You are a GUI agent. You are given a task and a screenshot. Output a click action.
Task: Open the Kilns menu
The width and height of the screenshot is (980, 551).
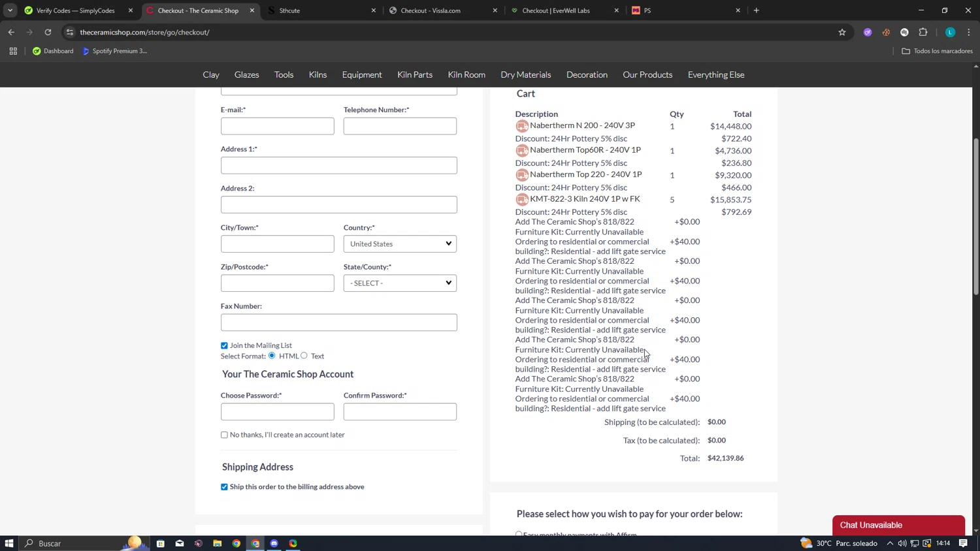tap(318, 74)
